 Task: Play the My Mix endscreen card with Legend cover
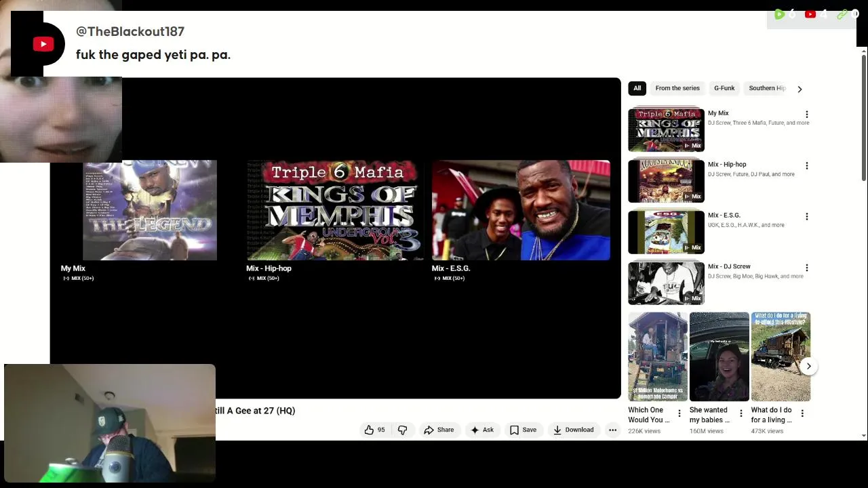150,210
